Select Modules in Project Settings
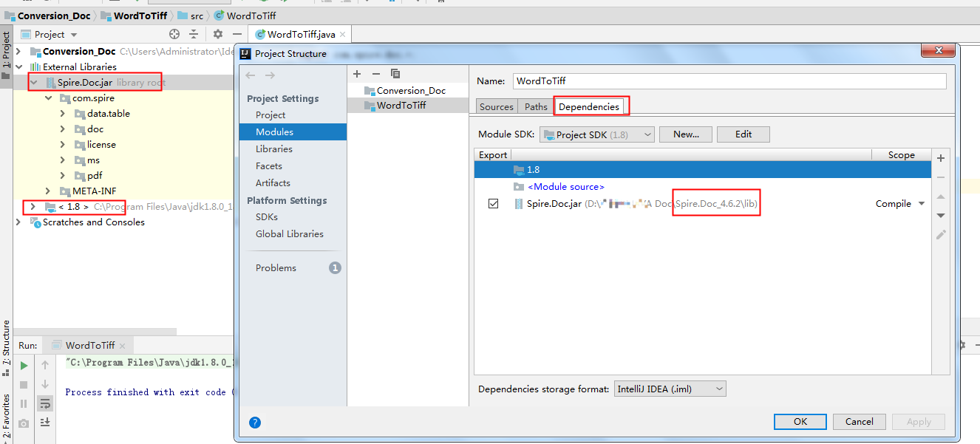 tap(293, 132)
